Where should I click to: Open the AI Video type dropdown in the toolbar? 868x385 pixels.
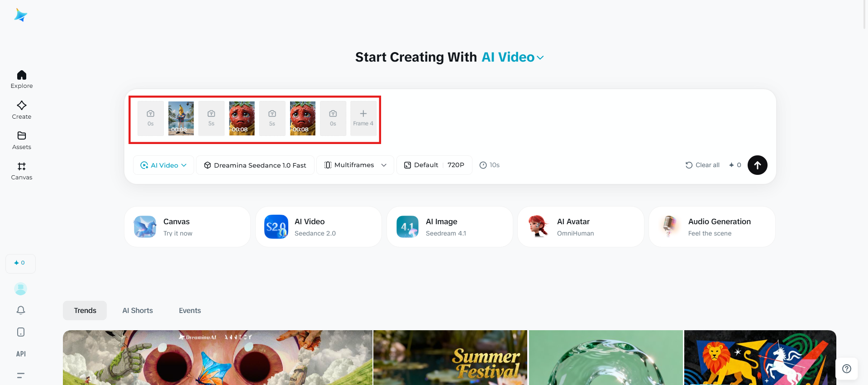pyautogui.click(x=163, y=165)
